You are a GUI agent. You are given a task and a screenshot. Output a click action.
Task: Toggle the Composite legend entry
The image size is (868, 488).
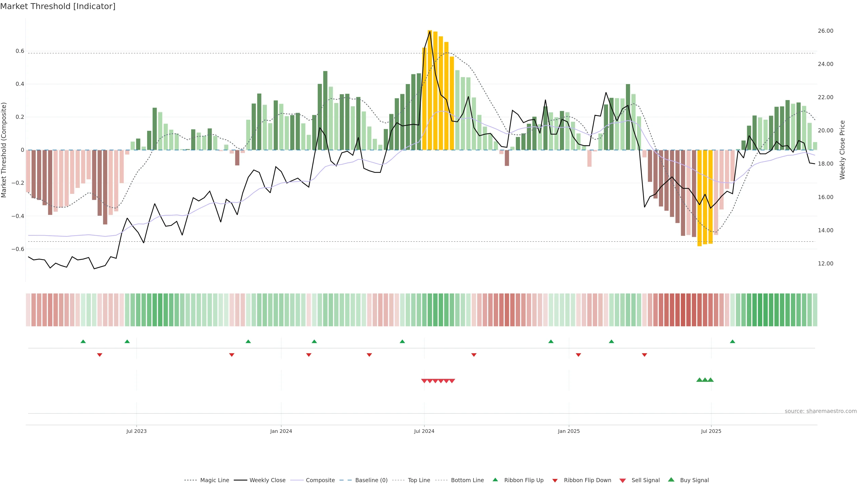pyautogui.click(x=320, y=480)
